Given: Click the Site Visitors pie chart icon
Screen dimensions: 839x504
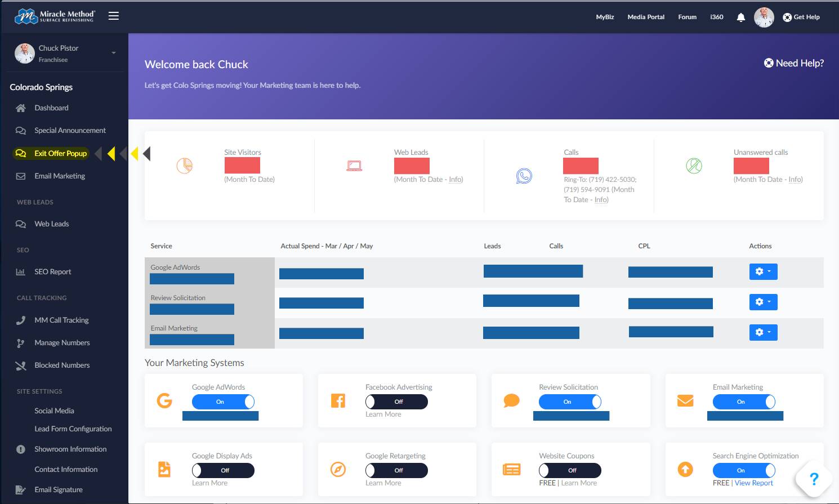Looking at the screenshot, I should (185, 166).
